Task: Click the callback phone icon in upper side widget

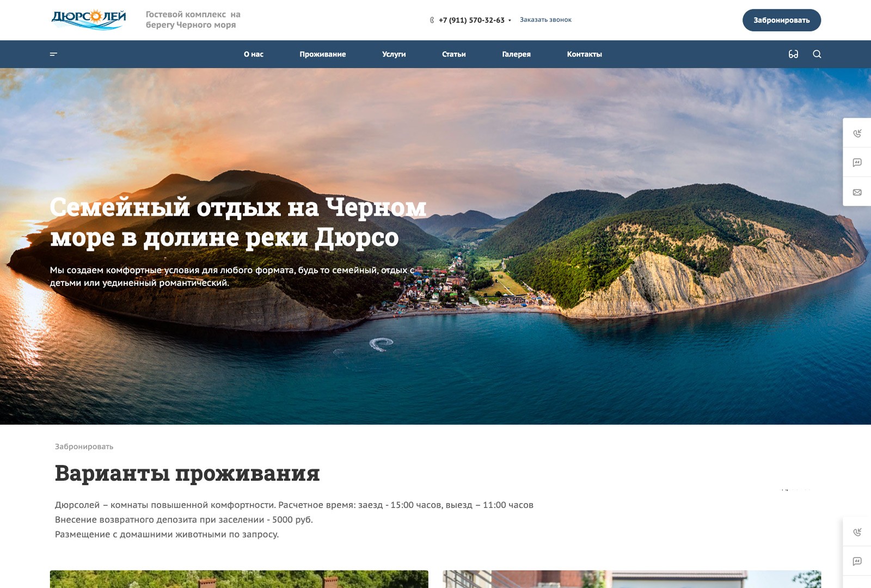Action: pyautogui.click(x=857, y=133)
